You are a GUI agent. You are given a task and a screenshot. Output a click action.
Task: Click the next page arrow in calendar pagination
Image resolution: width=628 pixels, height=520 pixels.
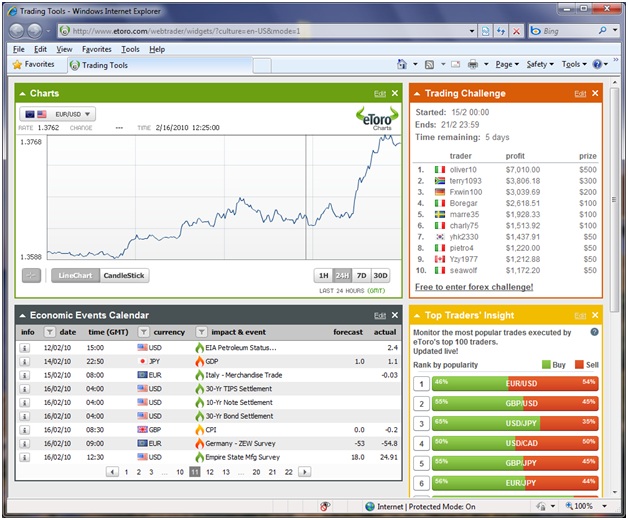tap(305, 472)
